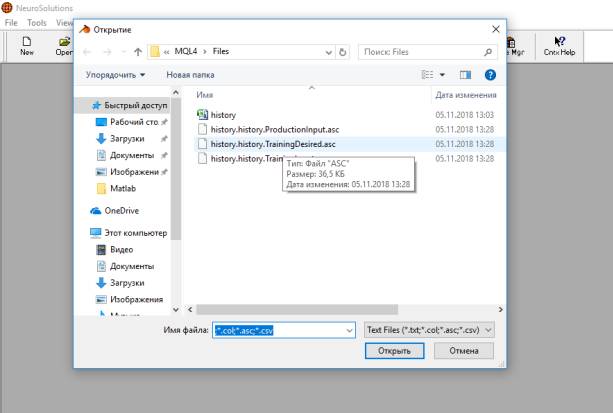Refresh the Files folder view
The image size is (613, 413).
[x=343, y=51]
